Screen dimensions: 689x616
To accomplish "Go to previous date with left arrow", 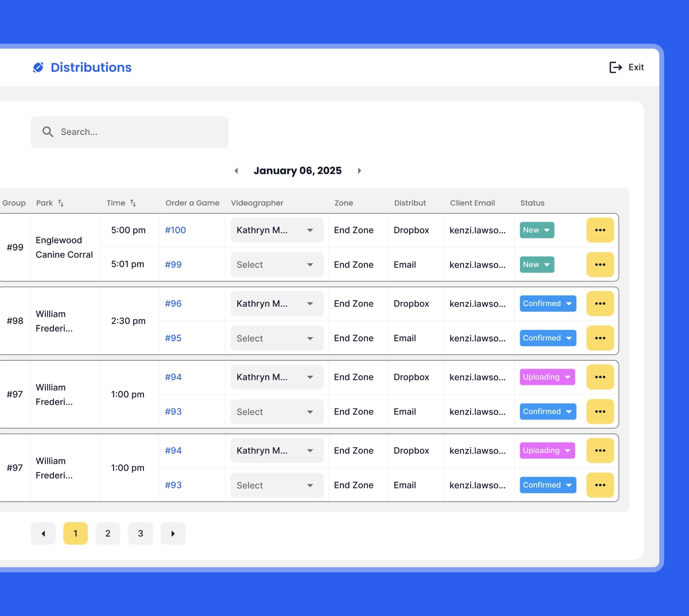I will click(x=236, y=171).
